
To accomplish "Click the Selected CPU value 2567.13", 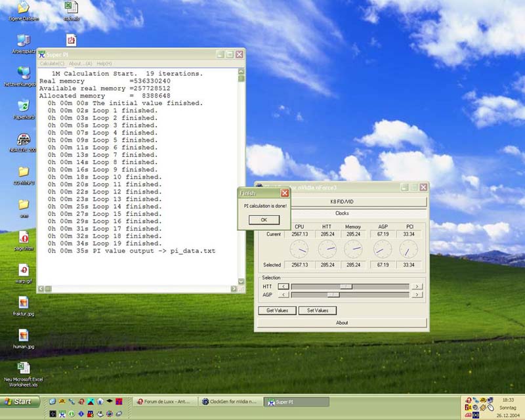I will pyautogui.click(x=300, y=265).
